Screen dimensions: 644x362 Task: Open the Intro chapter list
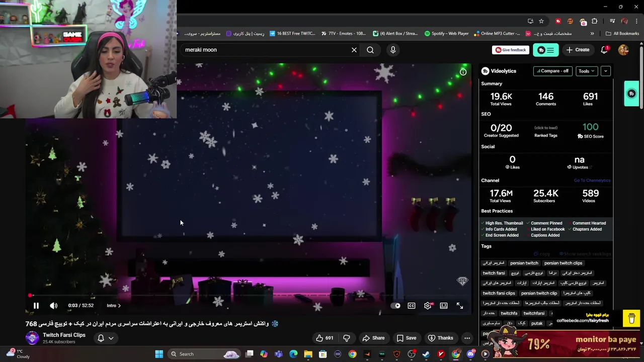[x=113, y=306]
